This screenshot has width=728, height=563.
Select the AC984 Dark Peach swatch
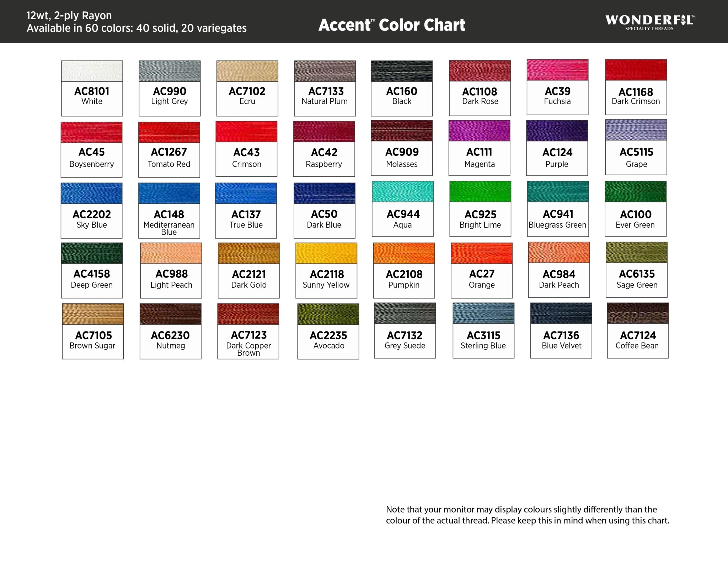coord(559,270)
